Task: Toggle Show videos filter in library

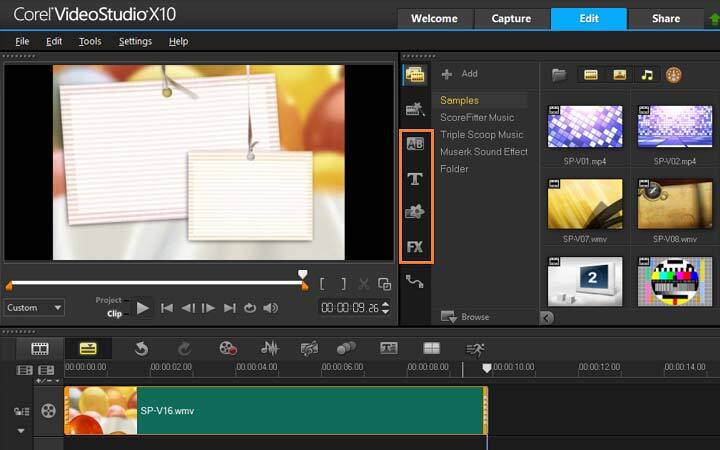Action: (591, 74)
